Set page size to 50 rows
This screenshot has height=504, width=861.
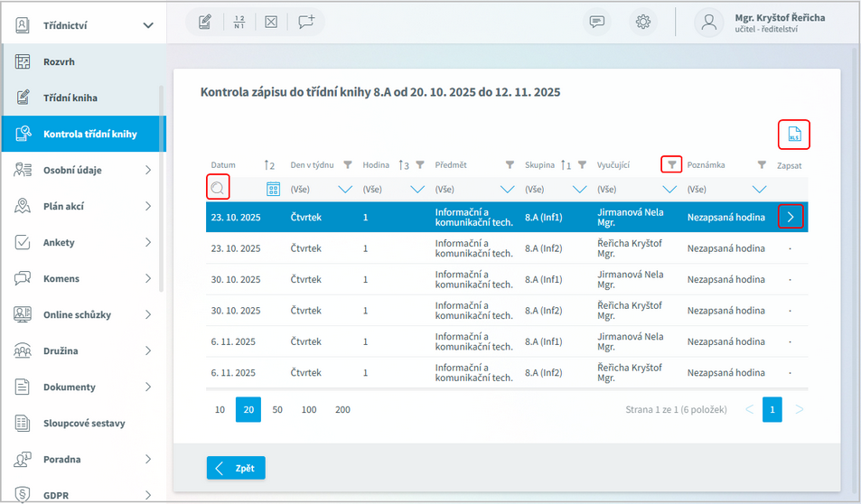(277, 409)
